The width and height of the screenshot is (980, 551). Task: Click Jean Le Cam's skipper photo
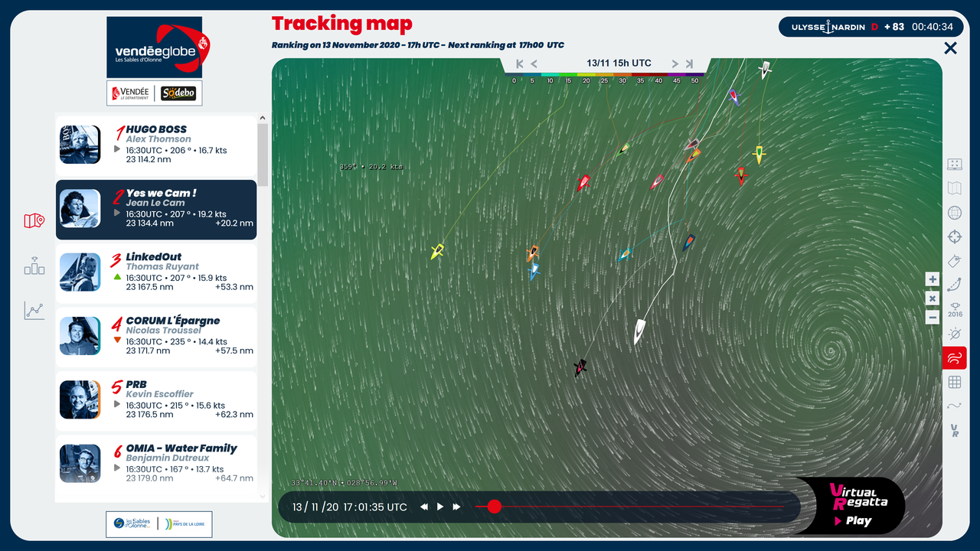coord(80,208)
